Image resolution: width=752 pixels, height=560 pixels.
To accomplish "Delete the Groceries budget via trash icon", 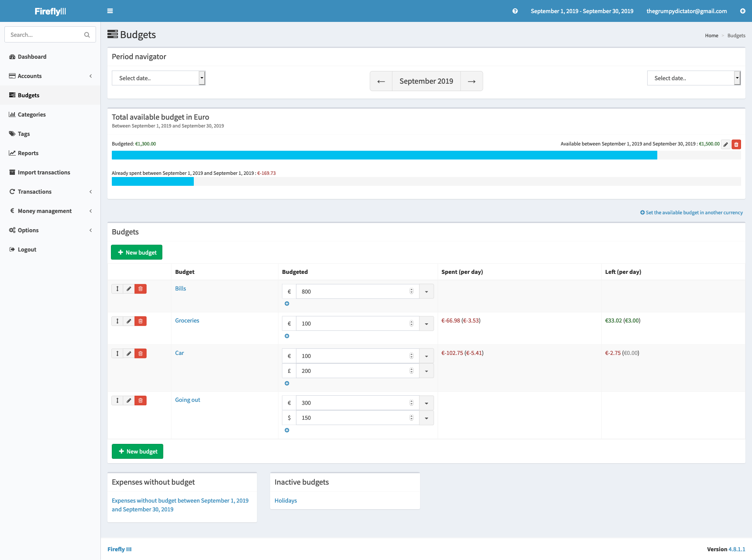I will [140, 321].
